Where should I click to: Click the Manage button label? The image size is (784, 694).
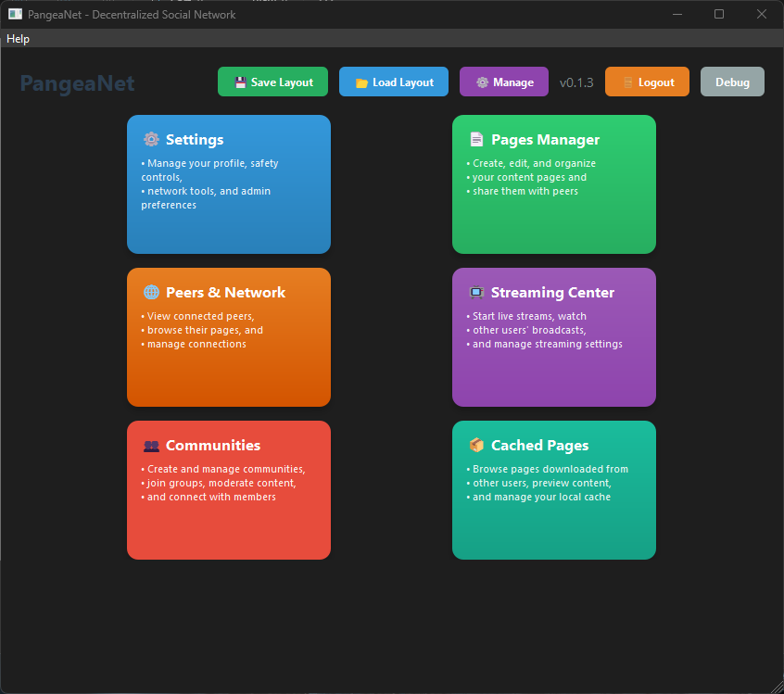tap(513, 82)
